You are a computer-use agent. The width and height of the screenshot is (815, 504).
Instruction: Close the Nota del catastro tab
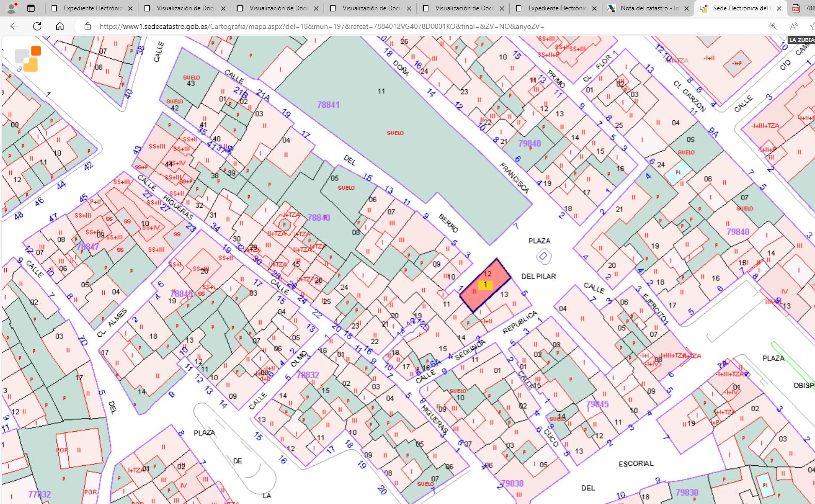coord(687,8)
